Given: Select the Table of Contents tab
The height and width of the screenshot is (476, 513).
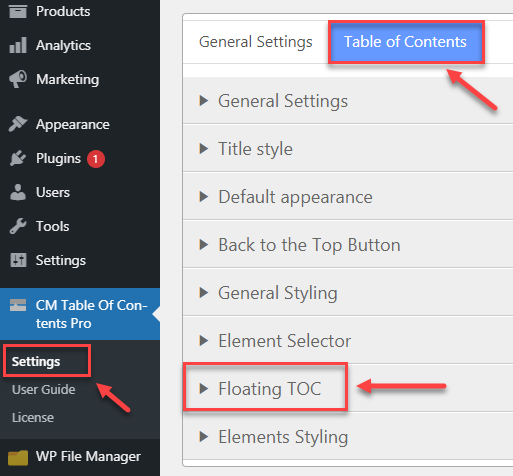Looking at the screenshot, I should click(x=406, y=42).
